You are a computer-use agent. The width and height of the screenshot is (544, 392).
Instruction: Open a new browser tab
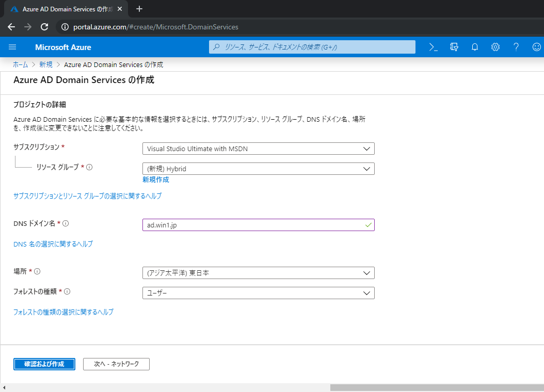tap(139, 9)
